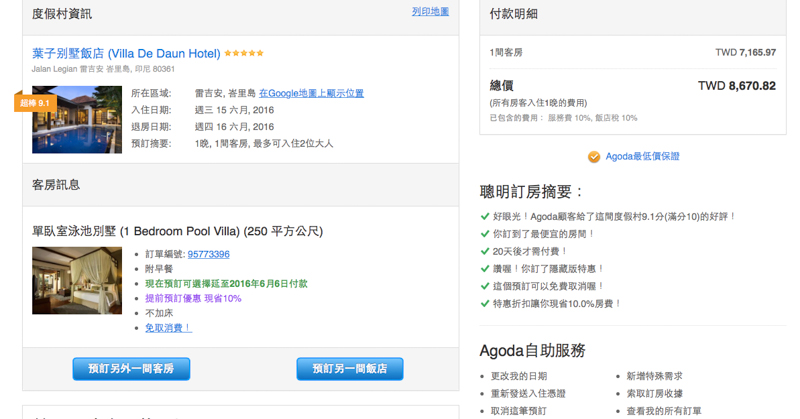Select 重新發送入住憑證 option

[x=528, y=393]
